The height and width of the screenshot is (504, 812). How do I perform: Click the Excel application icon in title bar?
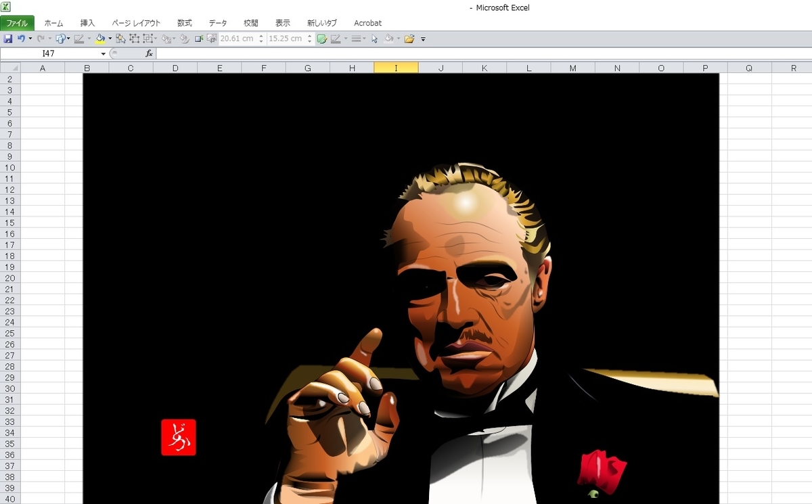[6, 7]
